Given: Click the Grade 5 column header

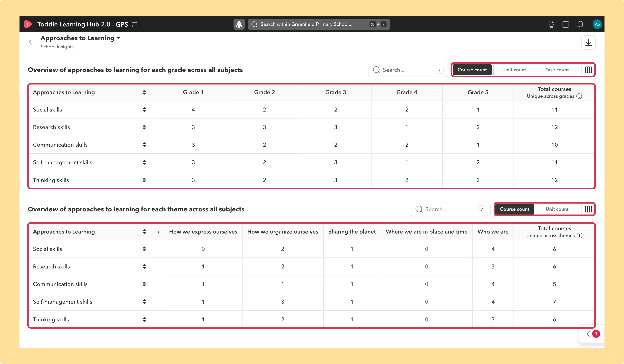Looking at the screenshot, I should tap(478, 92).
